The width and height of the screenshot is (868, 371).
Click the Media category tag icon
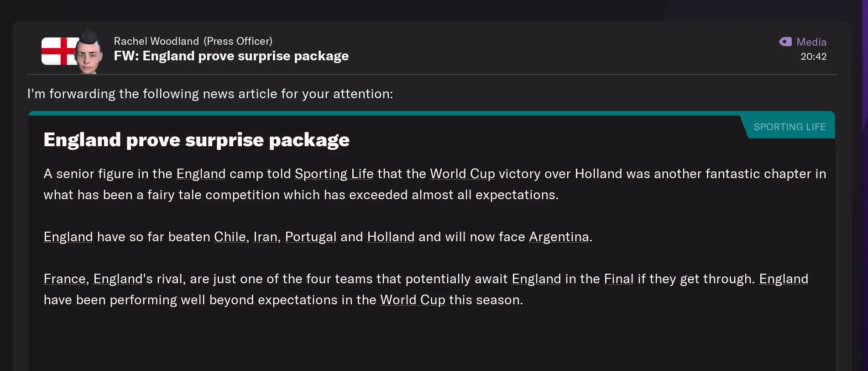[785, 42]
